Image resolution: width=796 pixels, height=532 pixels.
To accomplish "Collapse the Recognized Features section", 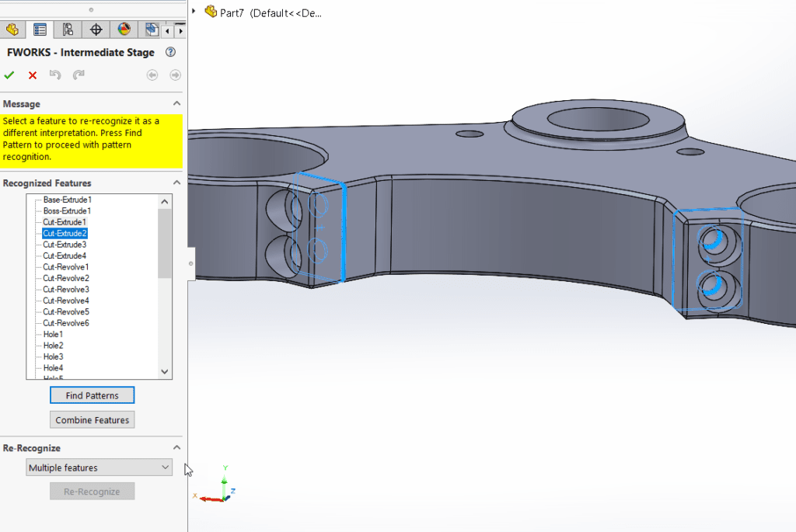I will click(176, 183).
